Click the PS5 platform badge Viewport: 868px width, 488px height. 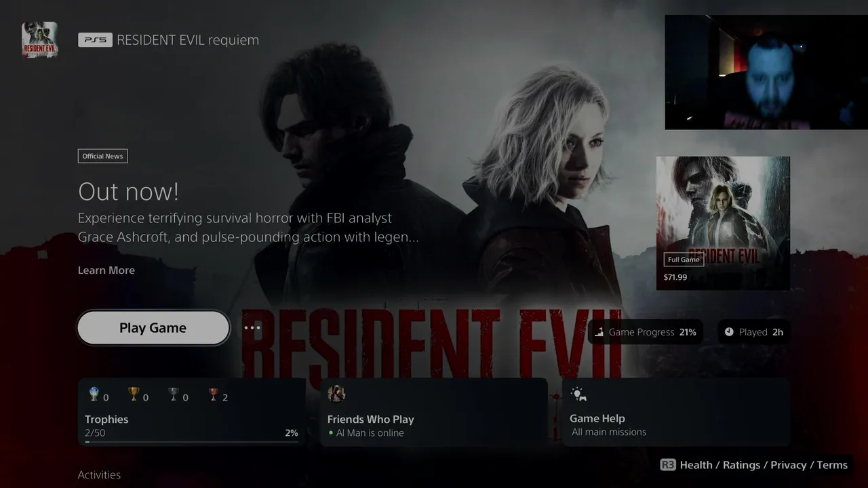tap(95, 40)
